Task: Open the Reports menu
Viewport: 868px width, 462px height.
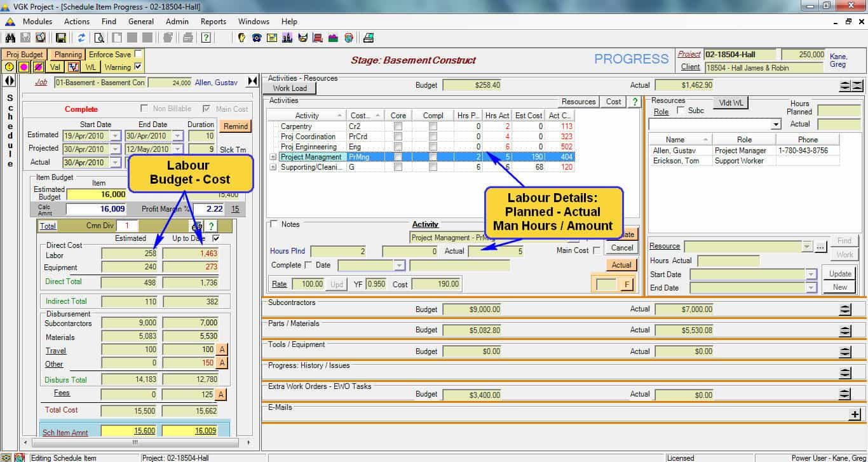Action: click(213, 22)
